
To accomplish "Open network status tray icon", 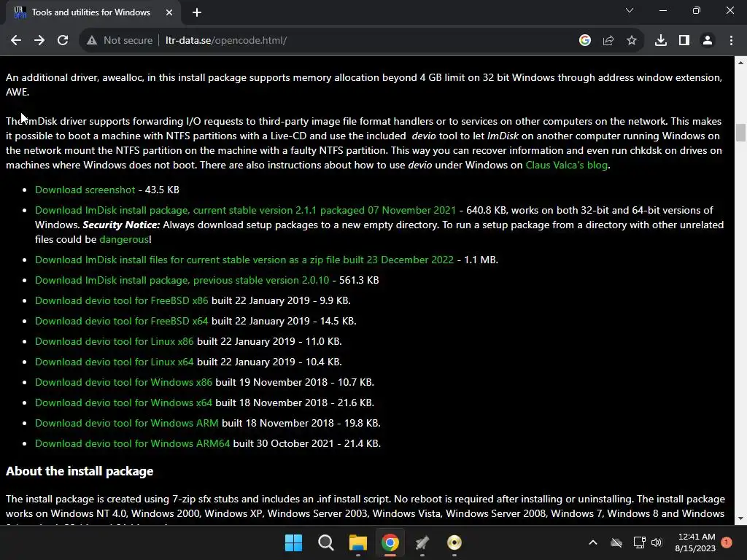I will [x=639, y=542].
